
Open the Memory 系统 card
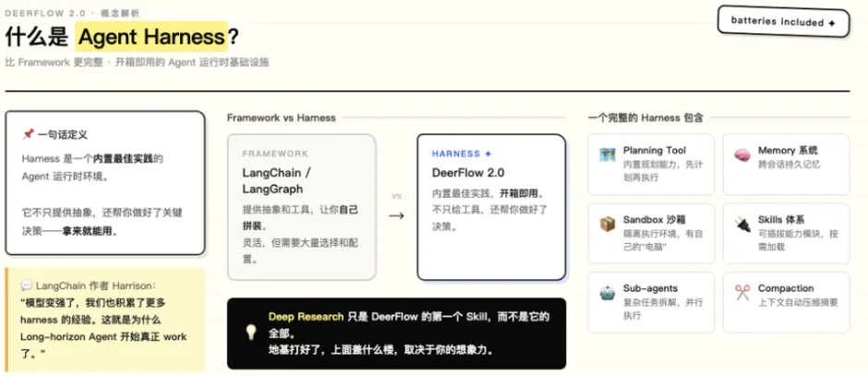pyautogui.click(x=786, y=164)
